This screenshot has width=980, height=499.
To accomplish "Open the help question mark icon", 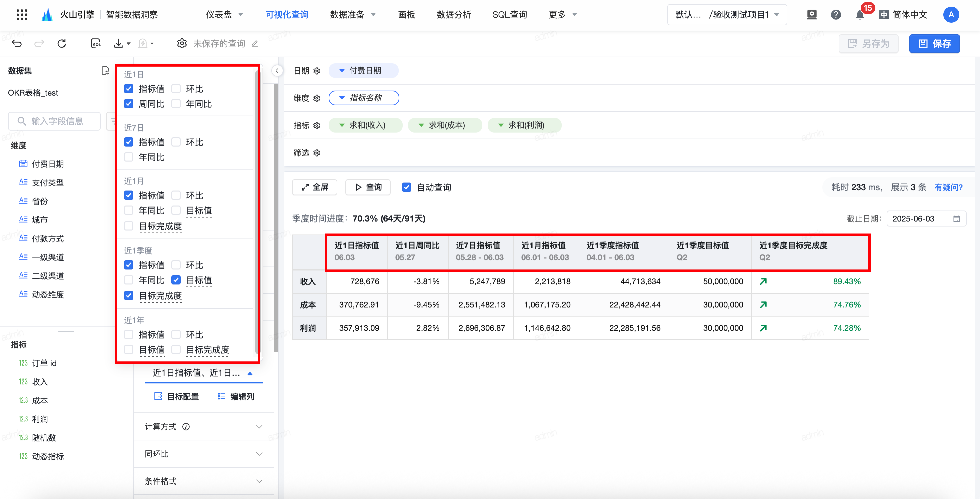I will tap(836, 15).
